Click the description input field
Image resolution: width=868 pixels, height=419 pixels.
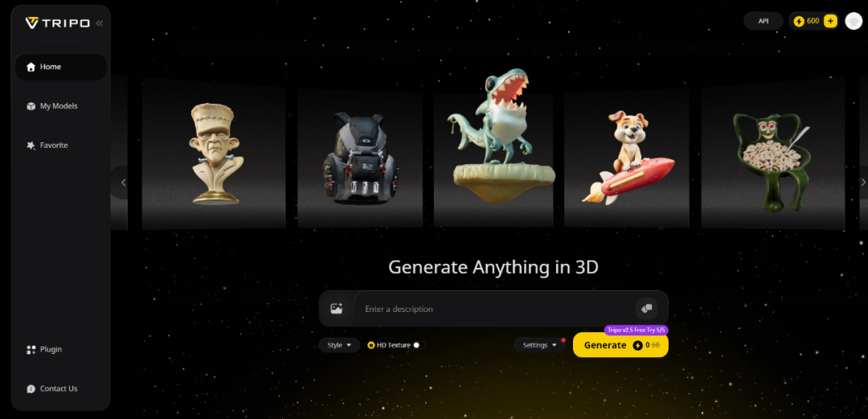pos(494,309)
